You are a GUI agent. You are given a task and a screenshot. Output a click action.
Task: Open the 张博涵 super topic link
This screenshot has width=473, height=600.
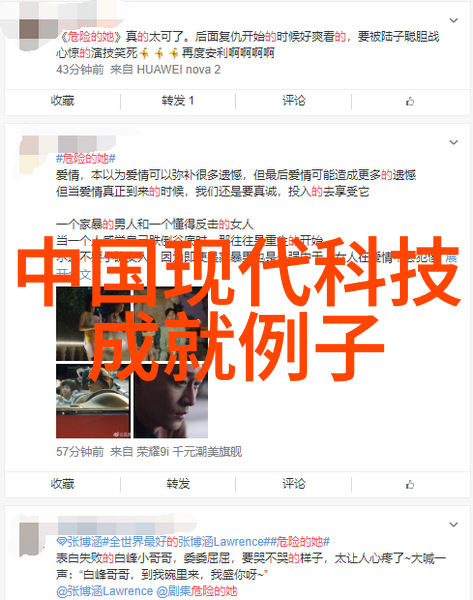pyautogui.click(x=79, y=542)
